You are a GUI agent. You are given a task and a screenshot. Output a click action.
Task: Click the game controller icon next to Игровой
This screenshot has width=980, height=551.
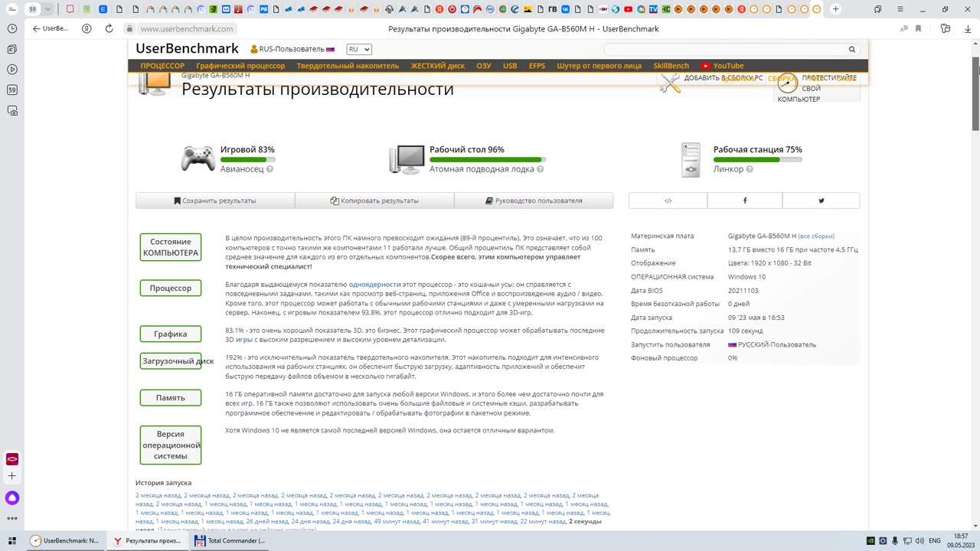click(198, 159)
